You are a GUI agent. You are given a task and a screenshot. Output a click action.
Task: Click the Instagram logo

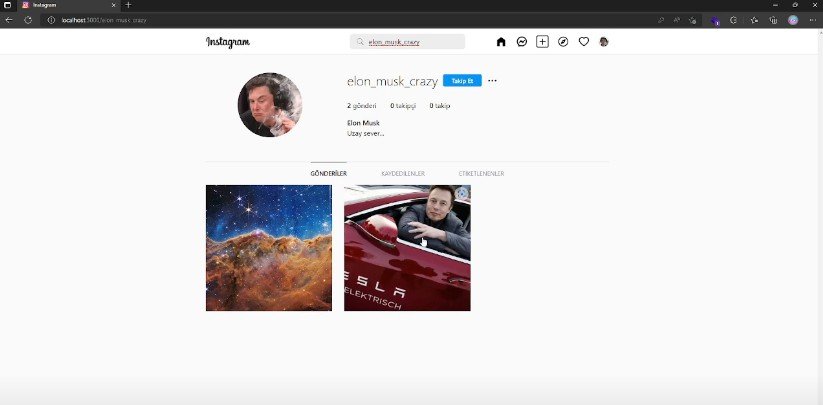click(228, 42)
